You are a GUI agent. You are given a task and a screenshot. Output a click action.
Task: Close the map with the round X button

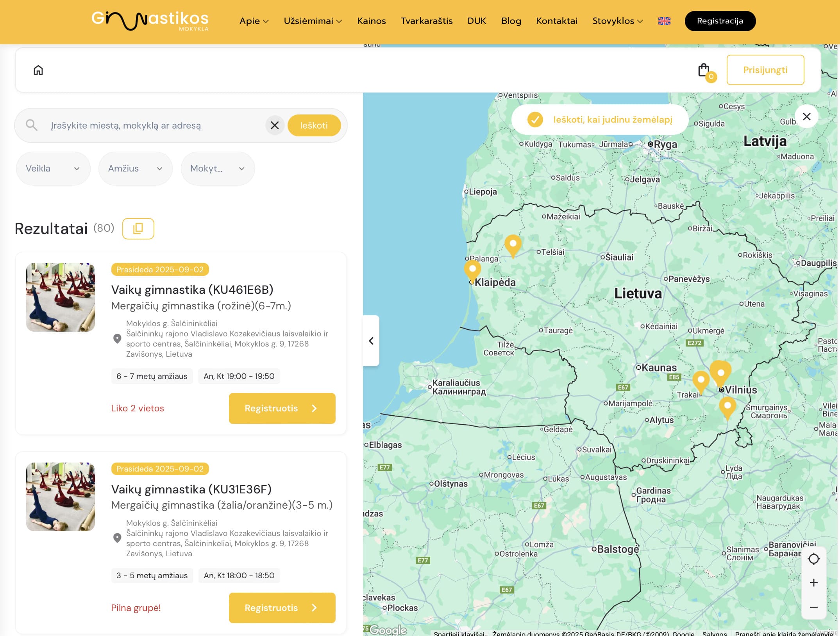point(806,116)
